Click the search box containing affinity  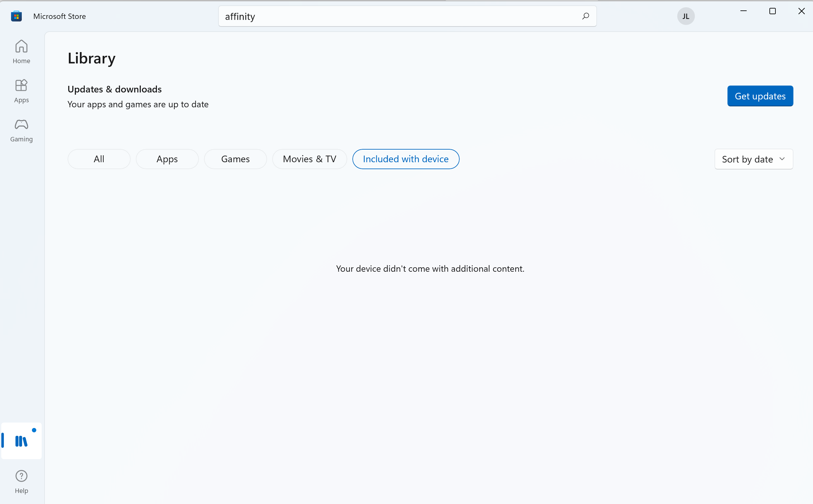(x=400, y=16)
